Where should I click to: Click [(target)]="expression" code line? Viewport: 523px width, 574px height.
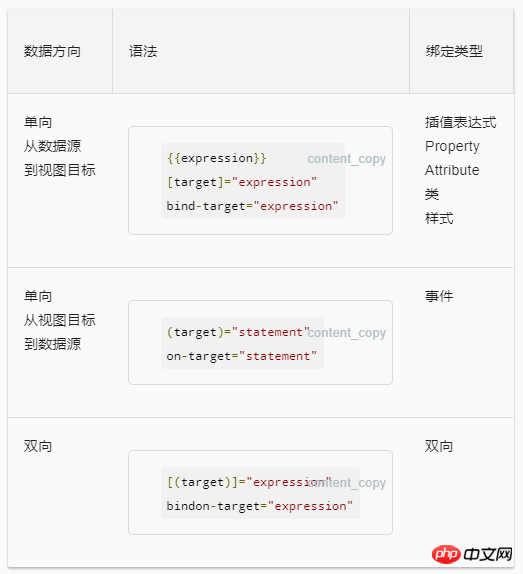click(249, 482)
